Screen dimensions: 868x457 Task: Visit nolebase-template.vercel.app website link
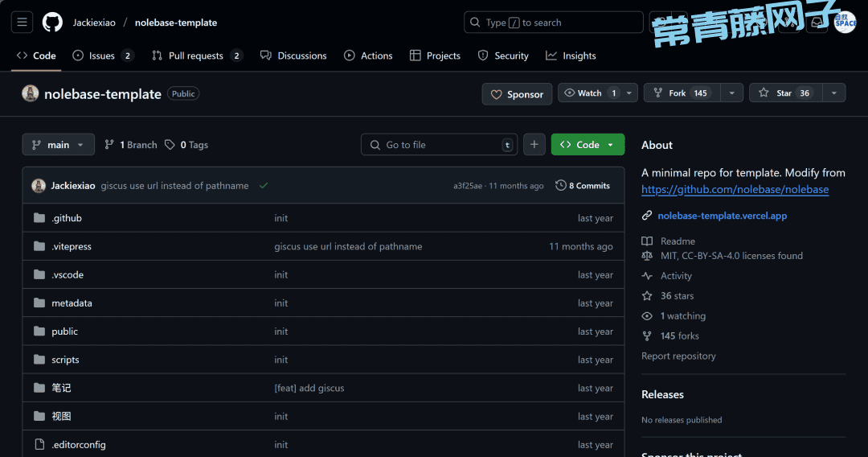coord(723,216)
